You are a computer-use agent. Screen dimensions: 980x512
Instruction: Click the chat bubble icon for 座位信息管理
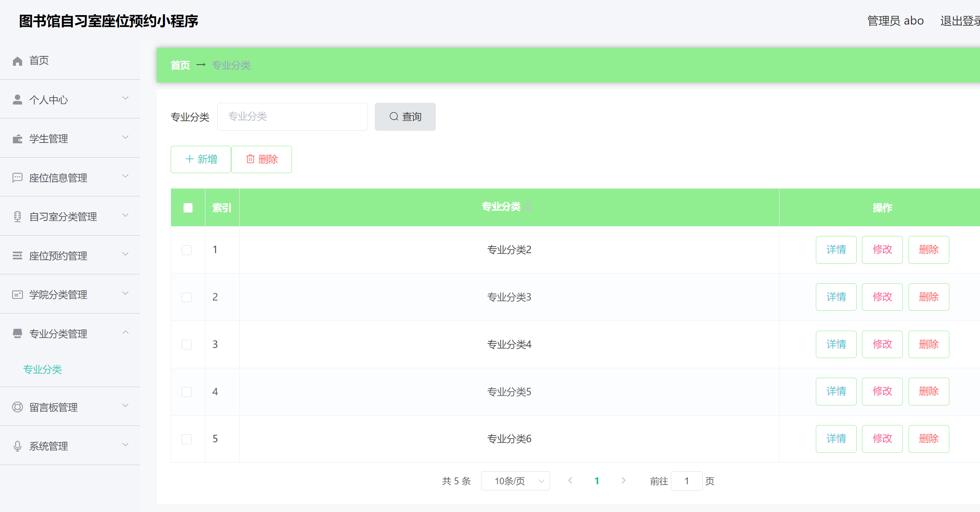pos(17,178)
